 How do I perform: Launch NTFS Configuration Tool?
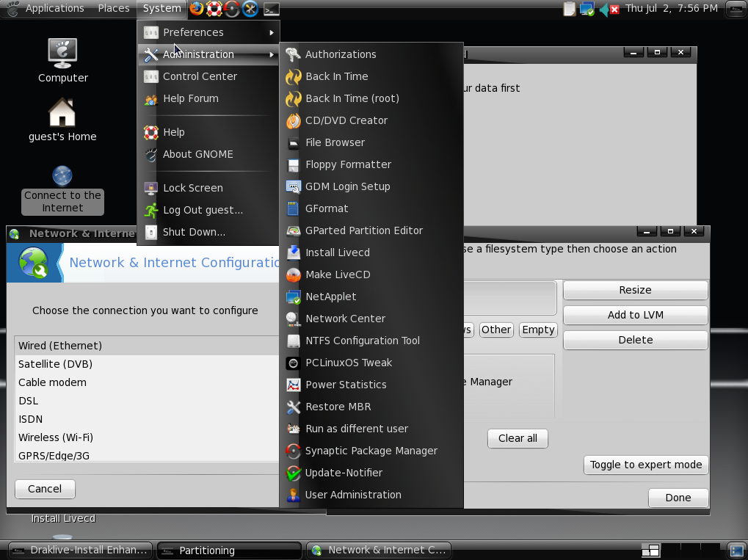[x=371, y=341]
